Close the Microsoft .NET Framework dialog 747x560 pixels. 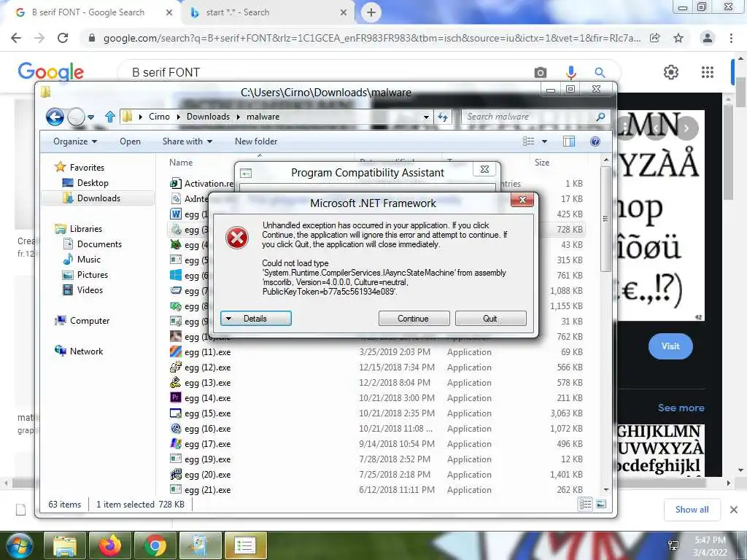point(522,200)
